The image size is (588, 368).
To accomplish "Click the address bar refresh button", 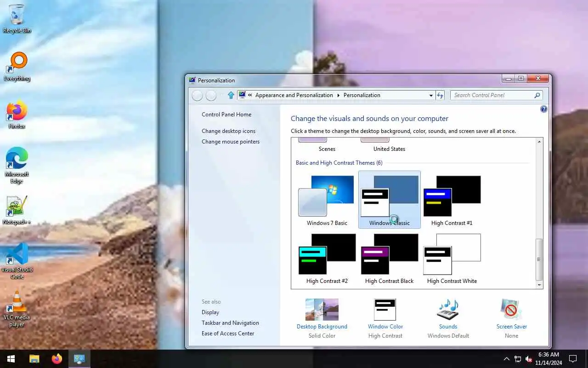I will [440, 95].
